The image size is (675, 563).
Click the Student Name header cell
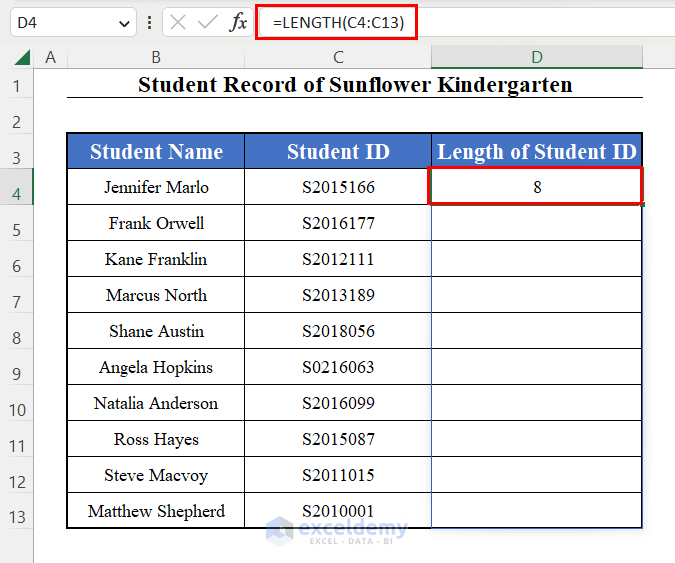pos(156,152)
